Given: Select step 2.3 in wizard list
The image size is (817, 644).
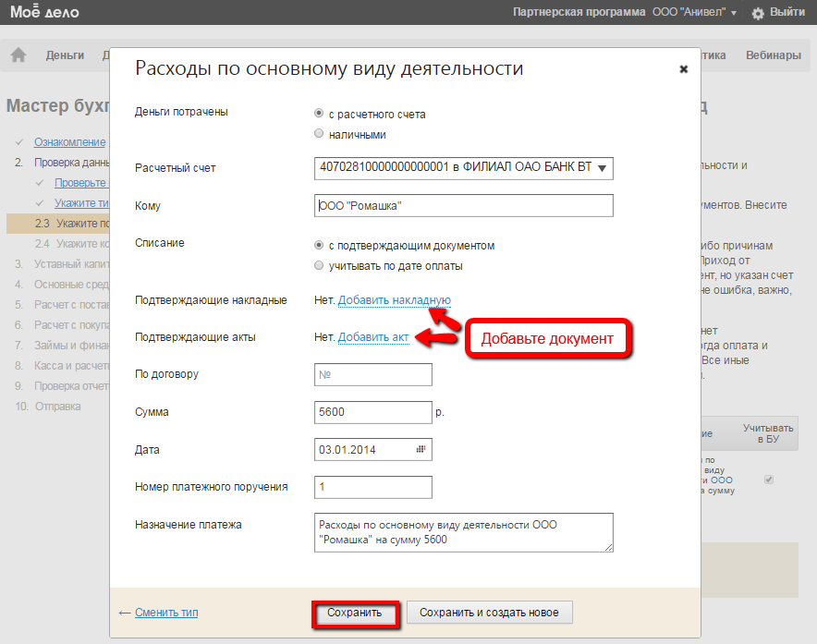Looking at the screenshot, I should (58, 224).
